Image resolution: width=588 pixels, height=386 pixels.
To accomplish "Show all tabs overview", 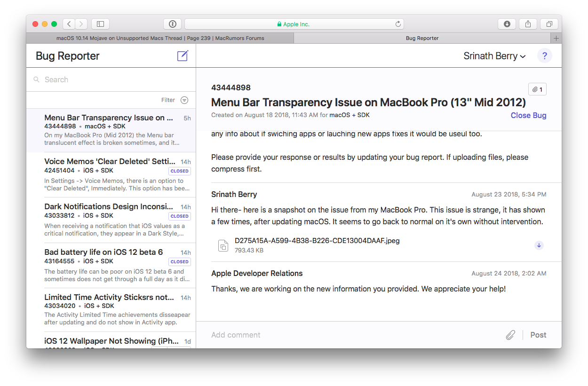I will coord(549,24).
